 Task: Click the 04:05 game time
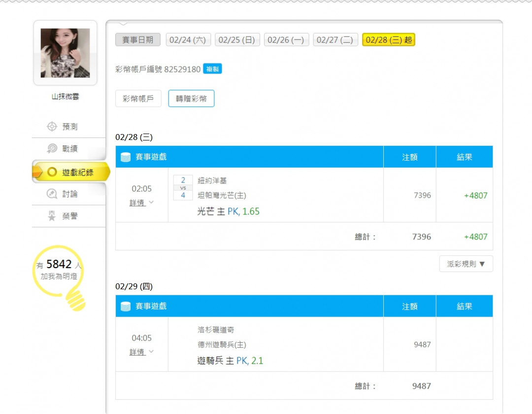[141, 338]
